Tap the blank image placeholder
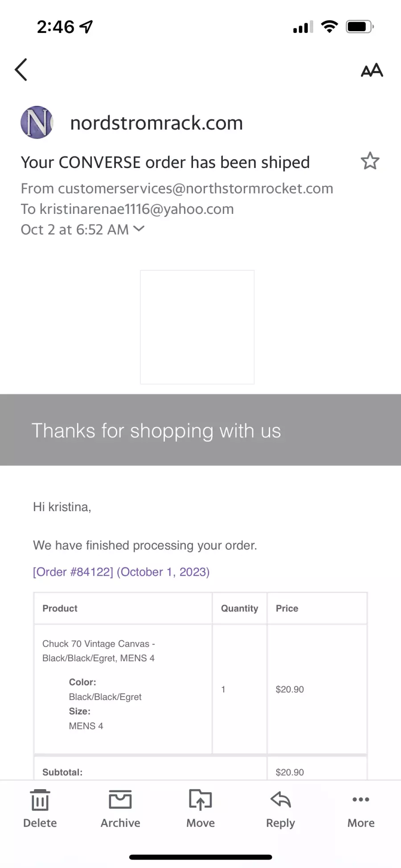Image resolution: width=401 pixels, height=868 pixels. point(197,327)
